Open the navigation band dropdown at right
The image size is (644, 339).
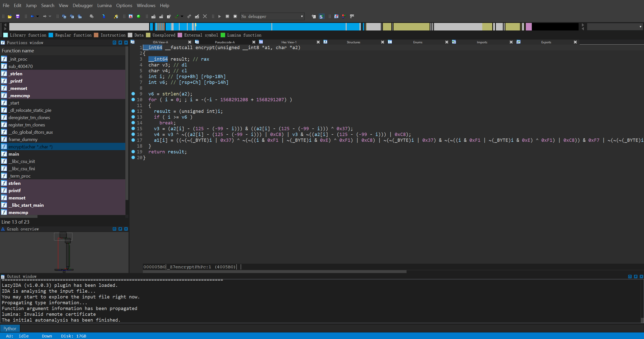[x=640, y=27]
